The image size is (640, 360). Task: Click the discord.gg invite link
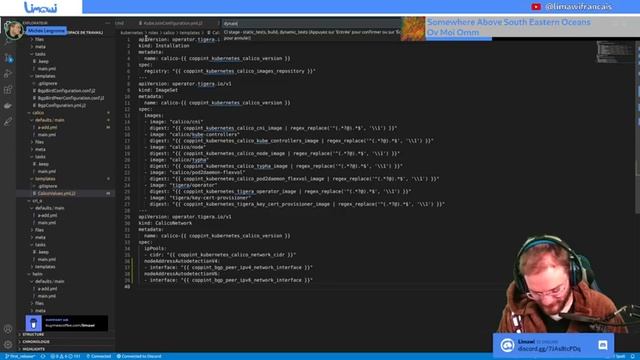tap(549, 349)
